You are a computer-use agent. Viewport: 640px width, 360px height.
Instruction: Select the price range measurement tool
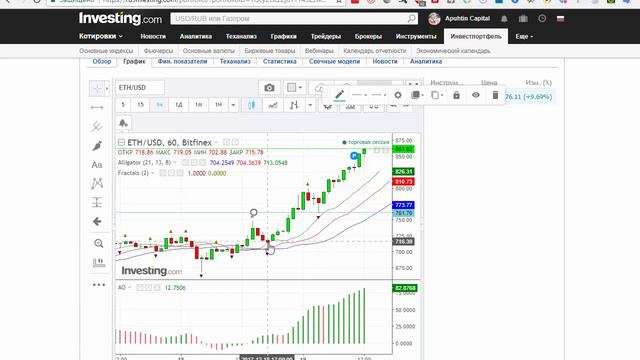[x=97, y=202]
